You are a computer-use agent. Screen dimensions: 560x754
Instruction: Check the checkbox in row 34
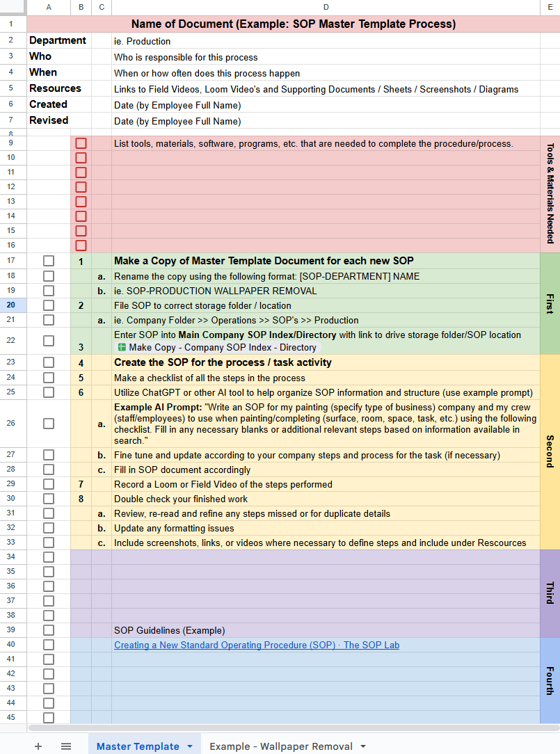click(47, 556)
